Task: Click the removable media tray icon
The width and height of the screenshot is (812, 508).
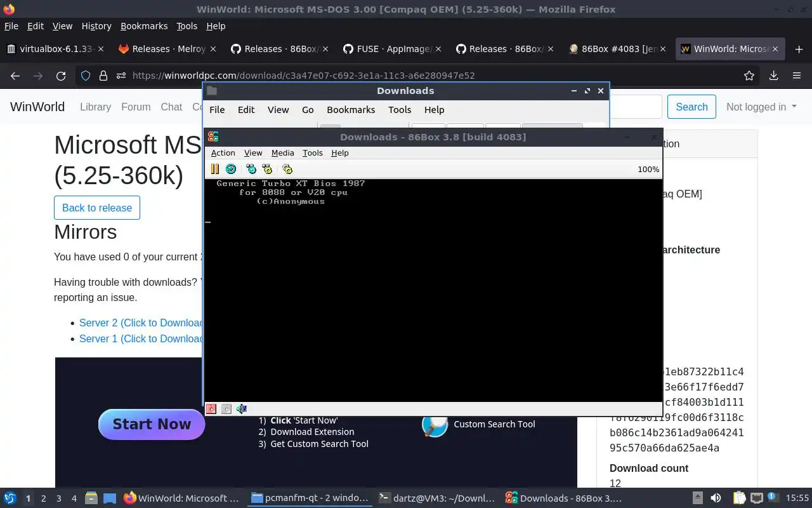Action: (697, 498)
